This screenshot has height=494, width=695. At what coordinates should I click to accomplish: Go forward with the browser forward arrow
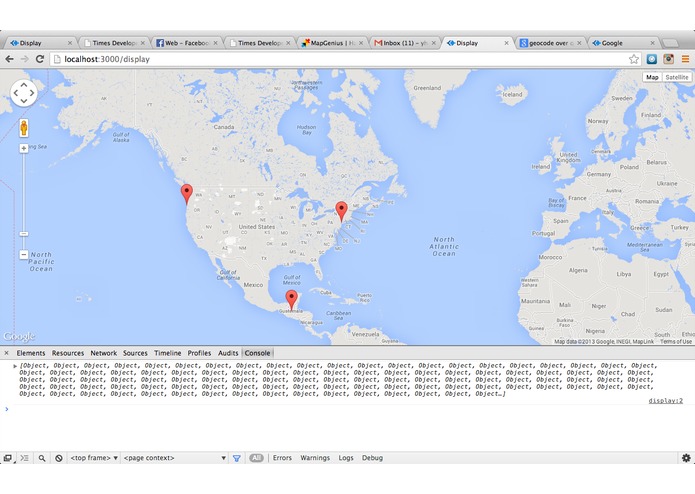coord(24,59)
